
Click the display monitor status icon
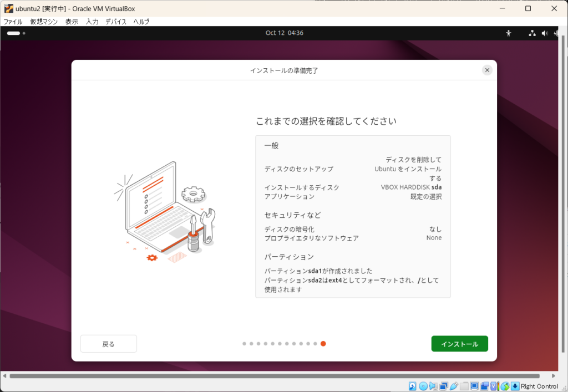click(474, 386)
